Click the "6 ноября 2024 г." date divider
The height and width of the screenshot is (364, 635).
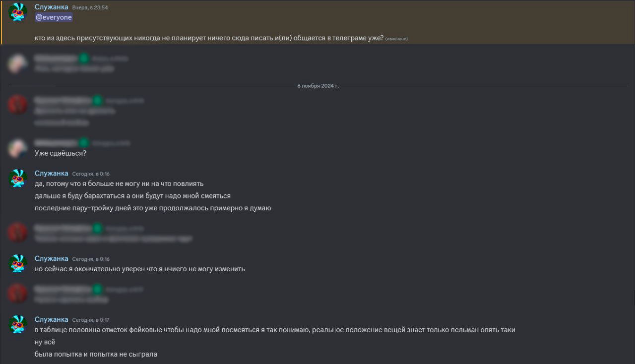tap(318, 86)
